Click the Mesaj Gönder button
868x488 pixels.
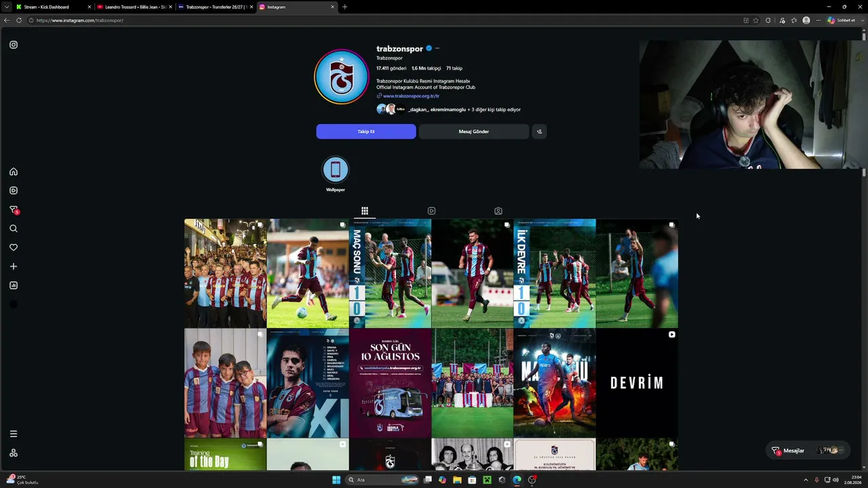coord(474,131)
